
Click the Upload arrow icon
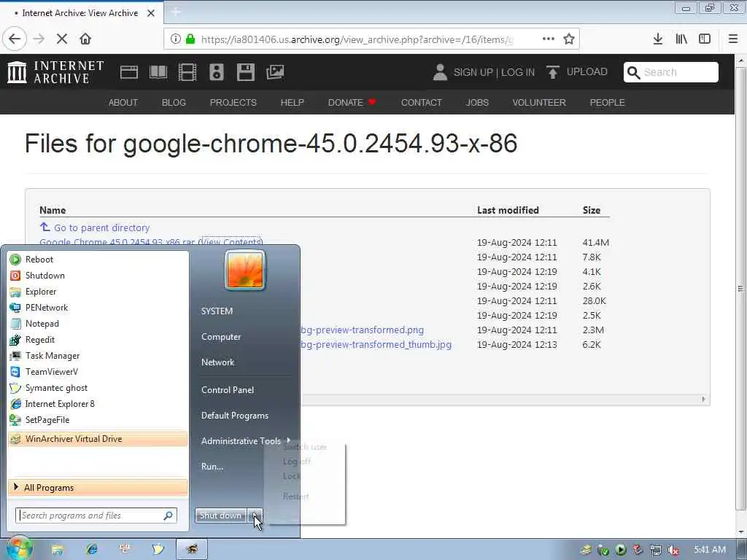pos(553,72)
